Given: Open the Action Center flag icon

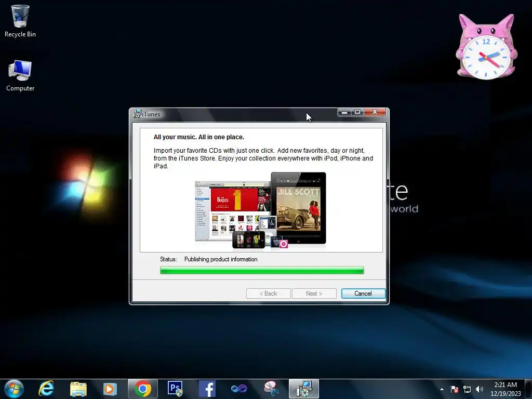Looking at the screenshot, I should pos(455,389).
